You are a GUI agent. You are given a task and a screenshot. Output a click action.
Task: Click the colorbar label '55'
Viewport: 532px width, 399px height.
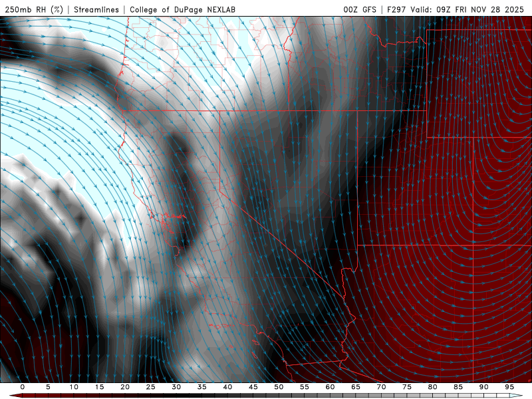coord(305,387)
